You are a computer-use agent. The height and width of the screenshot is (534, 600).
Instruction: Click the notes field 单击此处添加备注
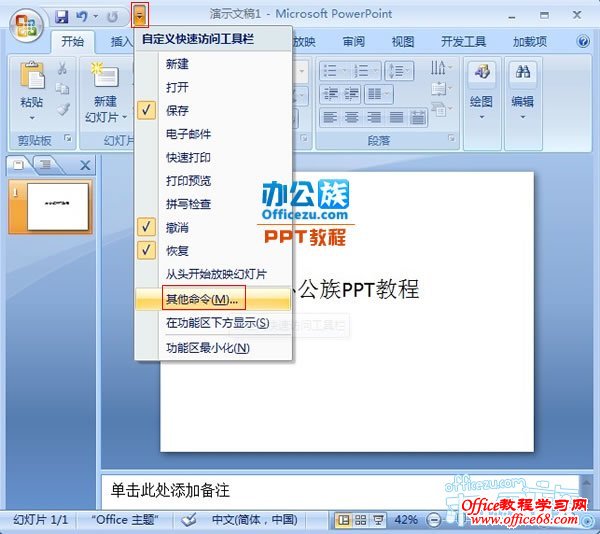tap(341, 491)
